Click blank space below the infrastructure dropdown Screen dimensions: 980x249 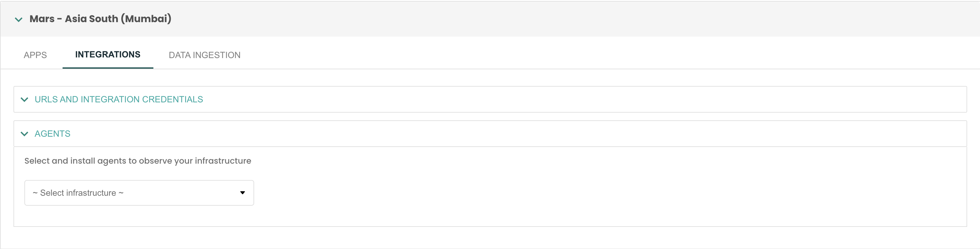pyautogui.click(x=139, y=216)
